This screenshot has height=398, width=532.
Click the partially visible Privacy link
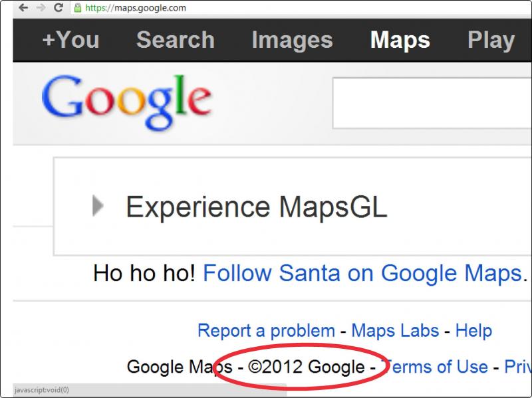point(518,367)
